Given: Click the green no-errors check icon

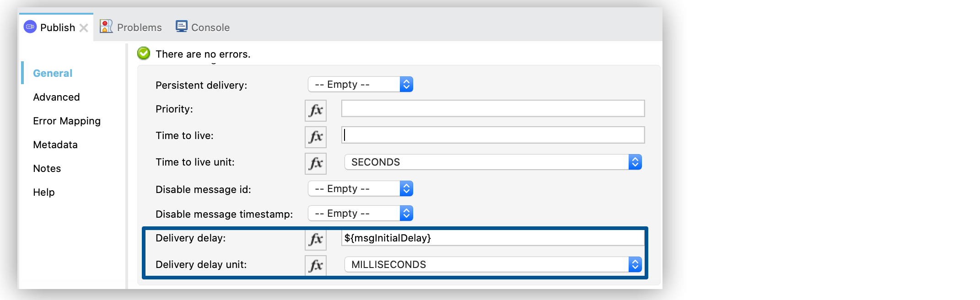Looking at the screenshot, I should coord(143,53).
